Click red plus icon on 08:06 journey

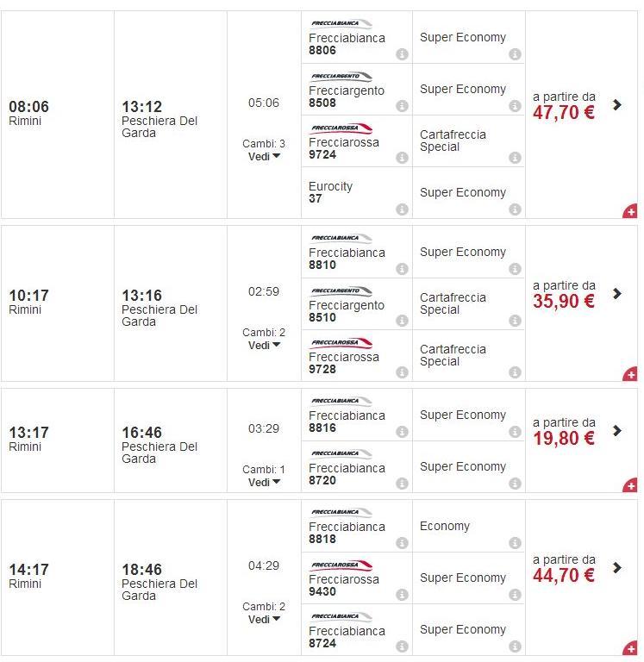630,211
